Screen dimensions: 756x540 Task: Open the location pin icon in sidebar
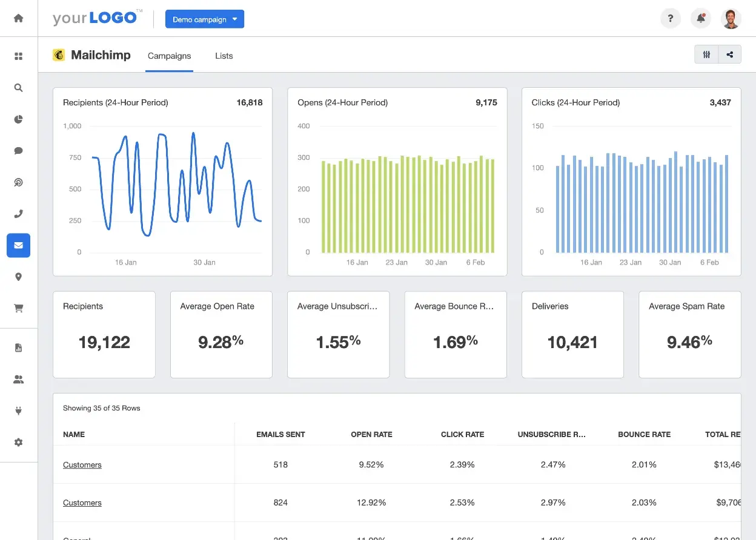point(18,277)
